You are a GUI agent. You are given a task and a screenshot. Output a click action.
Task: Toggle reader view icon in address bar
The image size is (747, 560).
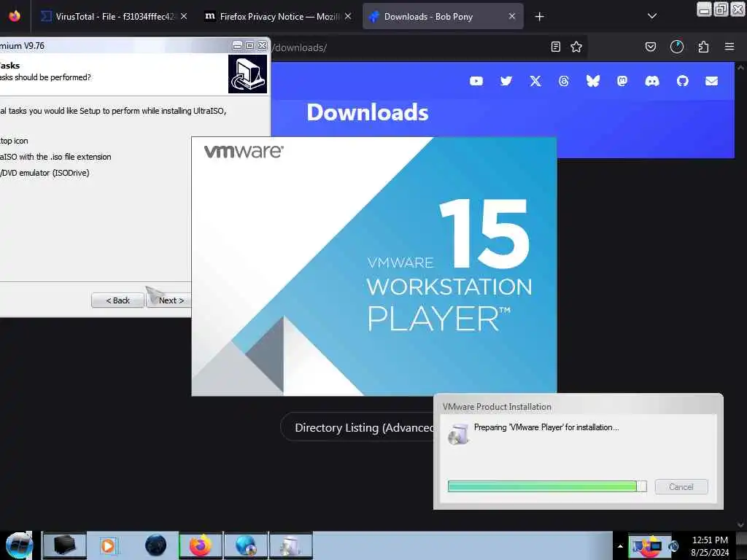555,47
